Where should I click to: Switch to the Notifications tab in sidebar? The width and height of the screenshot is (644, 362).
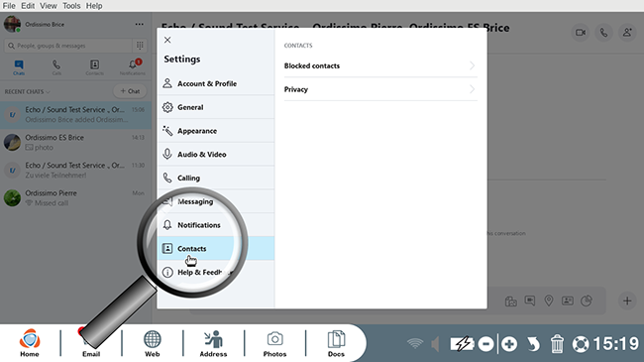[133, 67]
